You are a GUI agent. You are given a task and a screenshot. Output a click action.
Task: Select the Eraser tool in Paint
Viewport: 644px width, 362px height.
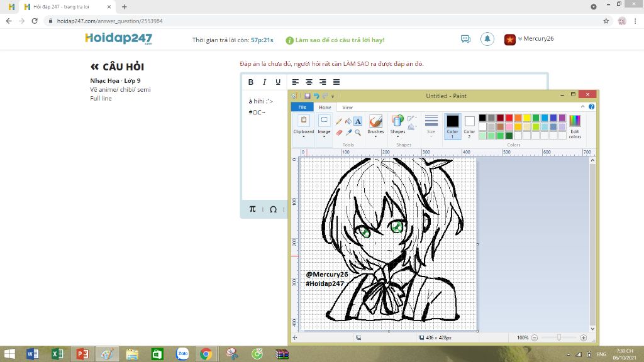pos(339,132)
